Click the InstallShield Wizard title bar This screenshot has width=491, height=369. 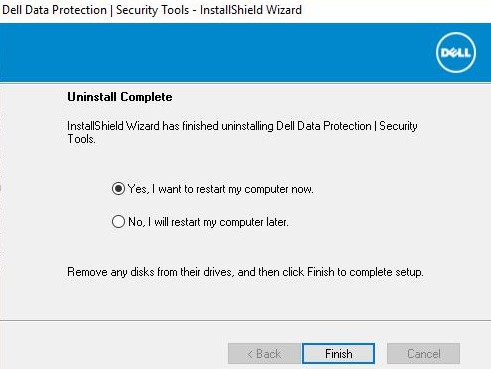[x=245, y=11]
